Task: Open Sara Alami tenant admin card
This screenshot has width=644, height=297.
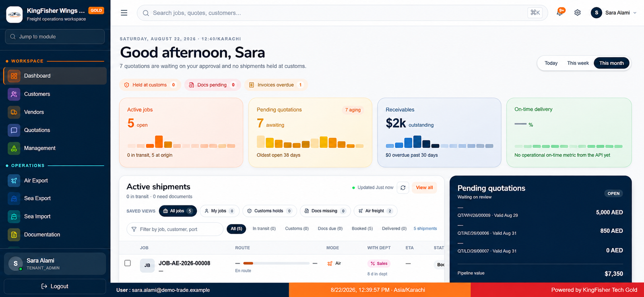Action: pyautogui.click(x=55, y=264)
